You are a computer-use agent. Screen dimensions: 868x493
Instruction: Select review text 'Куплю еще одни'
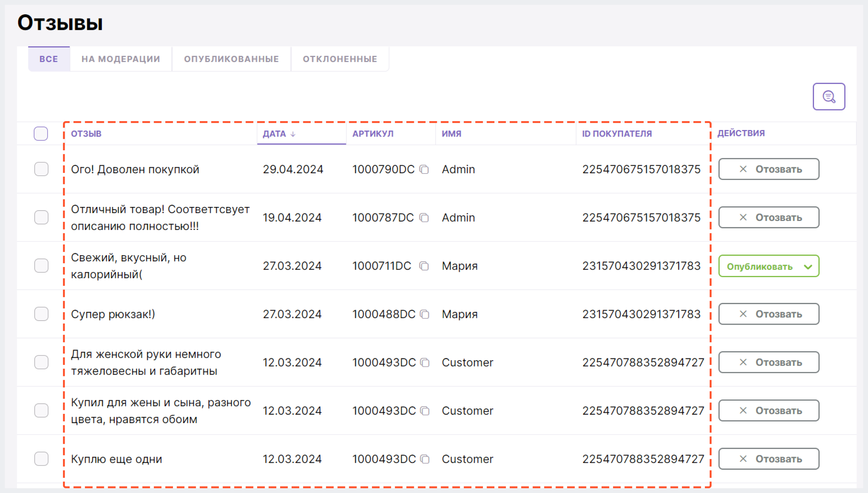click(x=116, y=459)
